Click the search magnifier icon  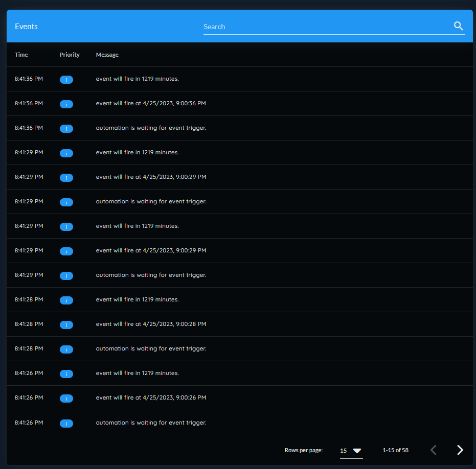coord(458,26)
